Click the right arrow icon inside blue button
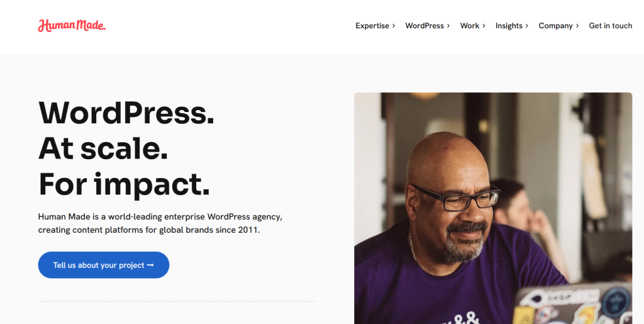The width and height of the screenshot is (644, 324). point(150,265)
